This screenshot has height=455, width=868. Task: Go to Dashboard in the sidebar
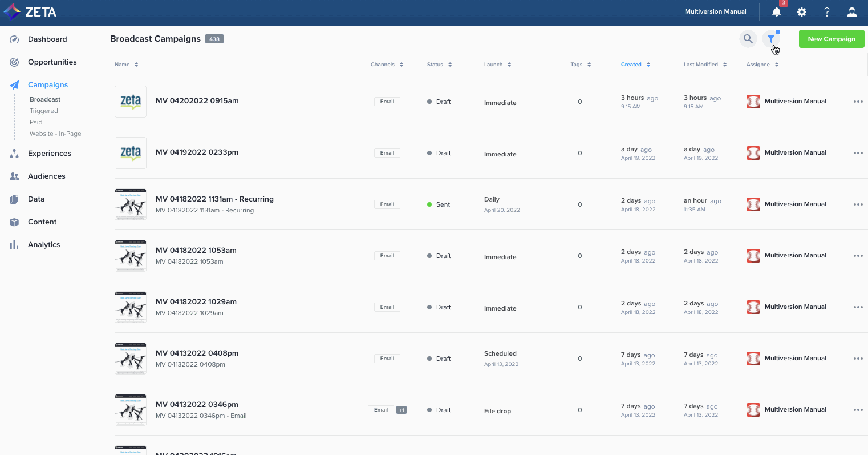47,39
